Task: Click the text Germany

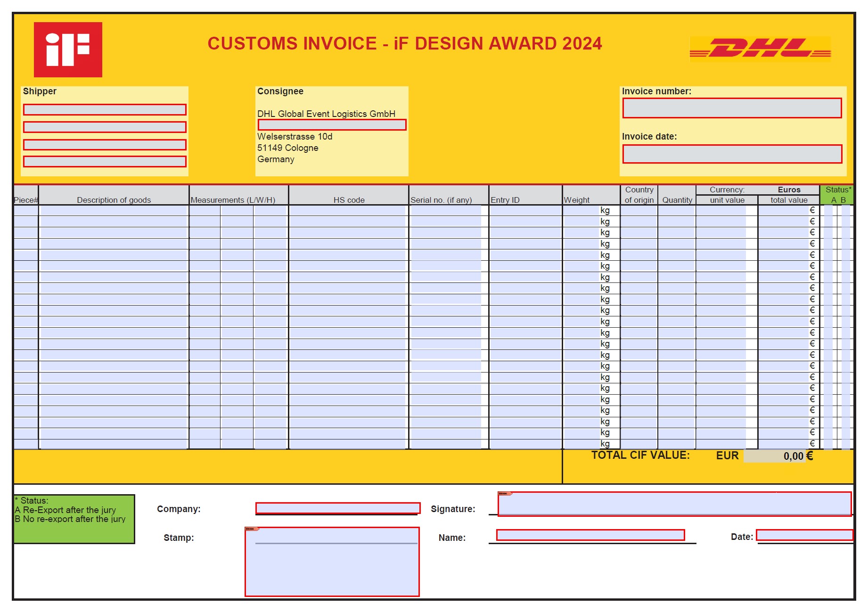Action: pyautogui.click(x=276, y=159)
